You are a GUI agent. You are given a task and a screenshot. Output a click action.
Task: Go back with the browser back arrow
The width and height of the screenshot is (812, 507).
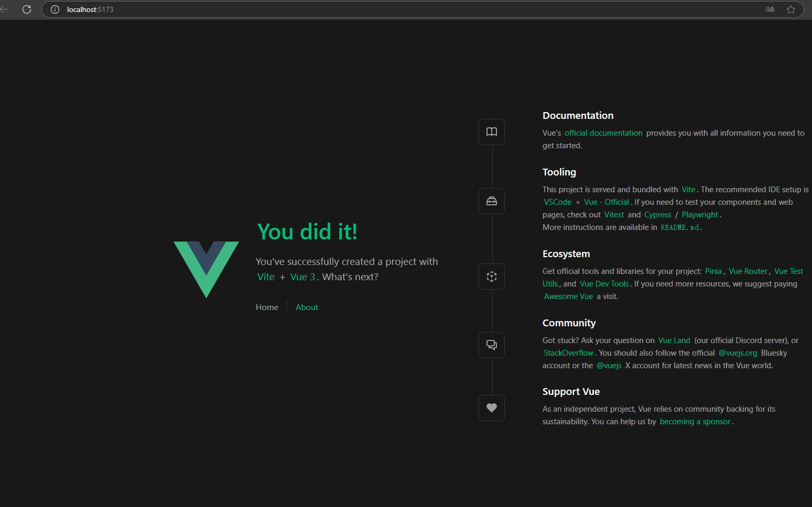point(4,9)
